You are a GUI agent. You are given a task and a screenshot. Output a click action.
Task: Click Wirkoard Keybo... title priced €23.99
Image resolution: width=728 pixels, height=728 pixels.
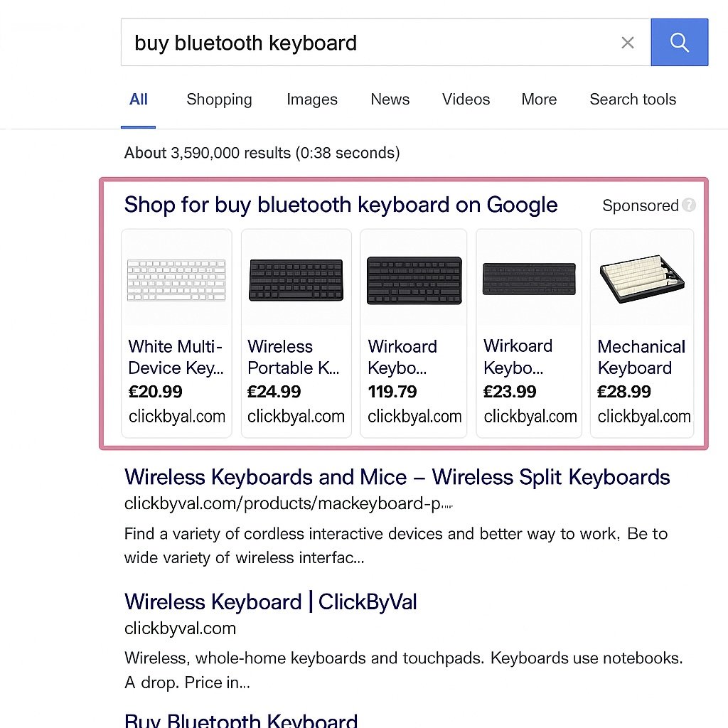click(518, 357)
